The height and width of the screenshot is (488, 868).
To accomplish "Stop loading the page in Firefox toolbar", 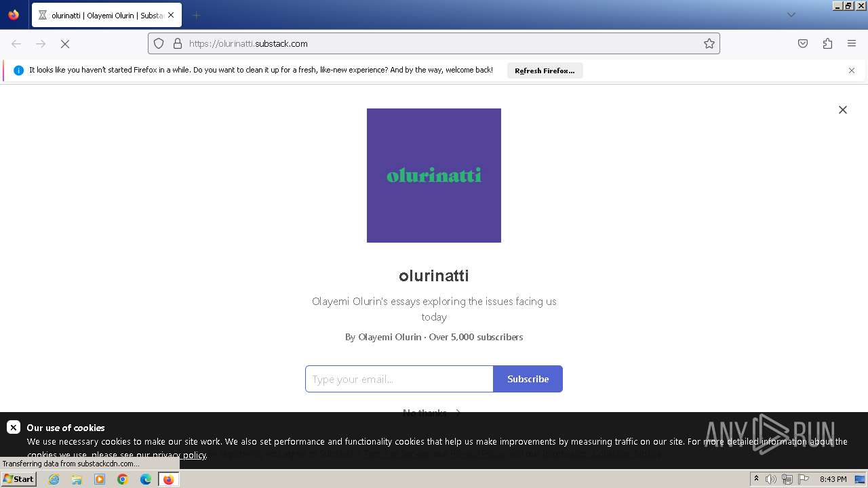I will tap(65, 43).
